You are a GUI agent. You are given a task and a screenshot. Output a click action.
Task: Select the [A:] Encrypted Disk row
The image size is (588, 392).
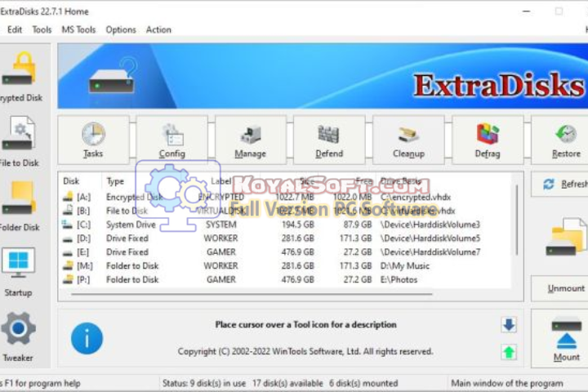[x=285, y=197]
